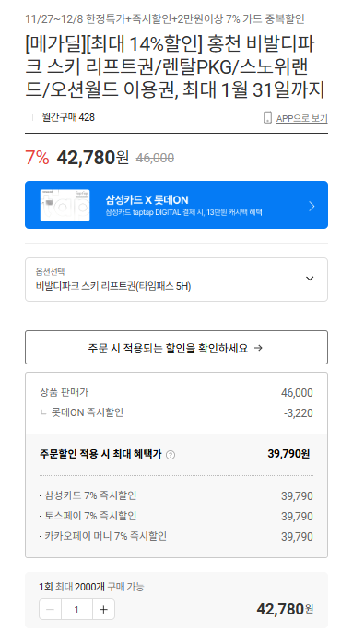
Task: Open the APP으로 보기 link
Action: (301, 118)
